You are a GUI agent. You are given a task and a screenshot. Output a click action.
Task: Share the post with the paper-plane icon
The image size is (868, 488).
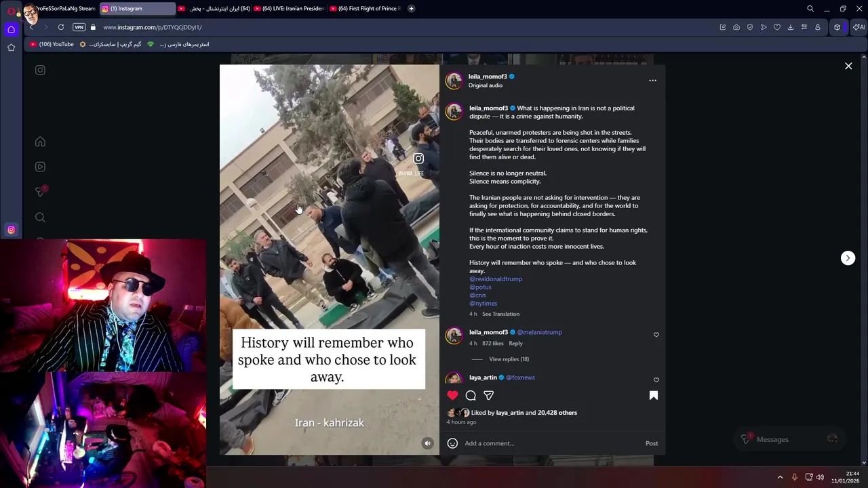click(x=488, y=395)
